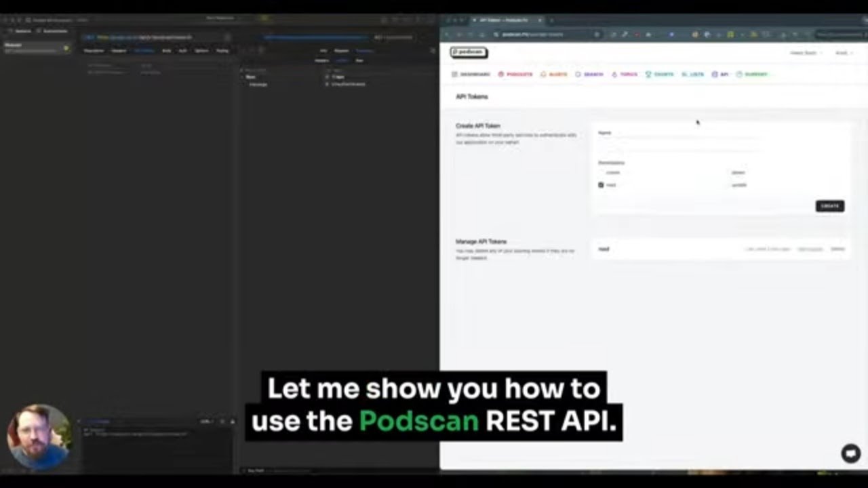The width and height of the screenshot is (868, 488).
Task: Click Delete link for the read token
Action: point(837,249)
